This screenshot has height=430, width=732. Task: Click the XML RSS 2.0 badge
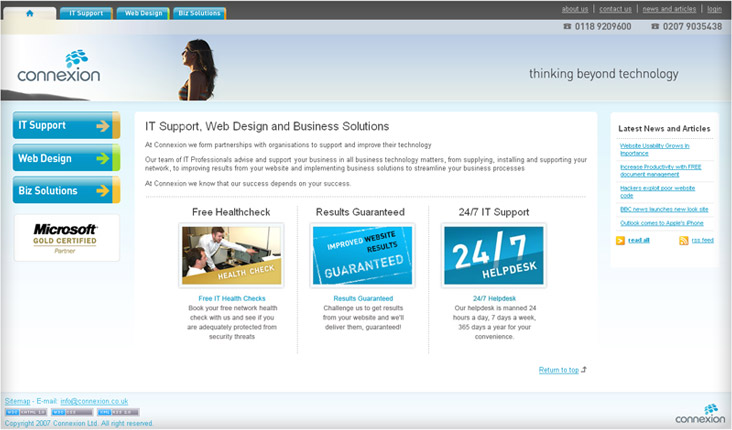click(x=118, y=412)
